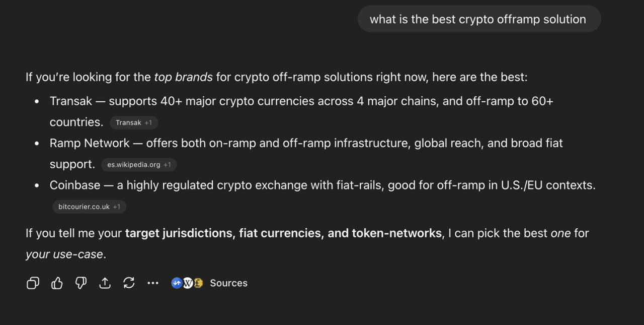The width and height of the screenshot is (644, 325).
Task: Regenerate the response
Action: (x=129, y=283)
